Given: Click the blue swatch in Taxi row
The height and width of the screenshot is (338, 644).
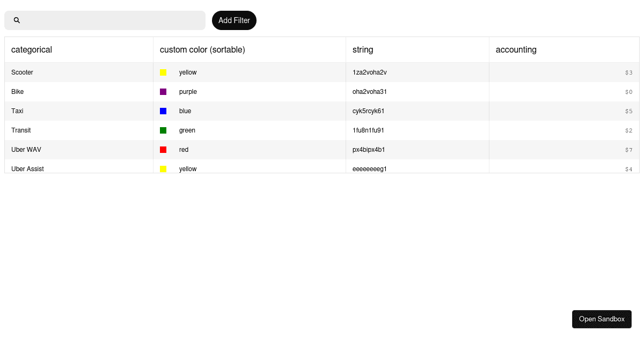Looking at the screenshot, I should click(163, 111).
